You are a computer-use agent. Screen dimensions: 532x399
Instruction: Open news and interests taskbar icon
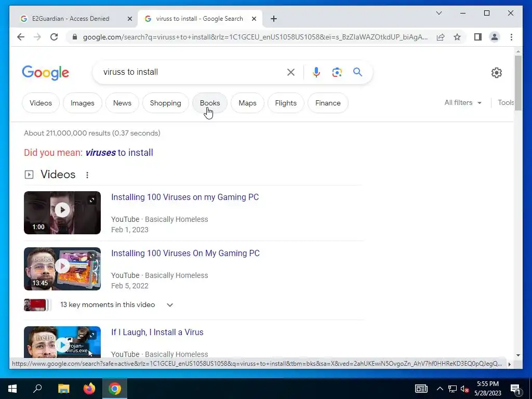point(421,389)
